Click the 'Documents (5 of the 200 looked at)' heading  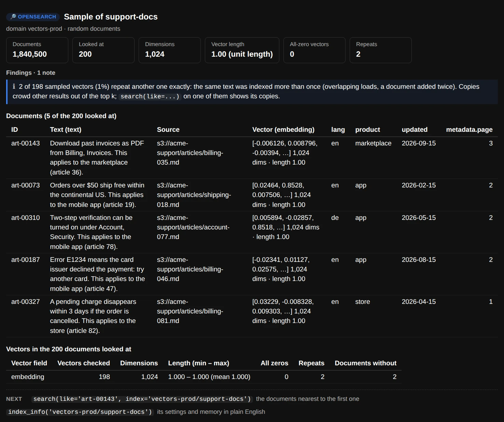coord(61,116)
